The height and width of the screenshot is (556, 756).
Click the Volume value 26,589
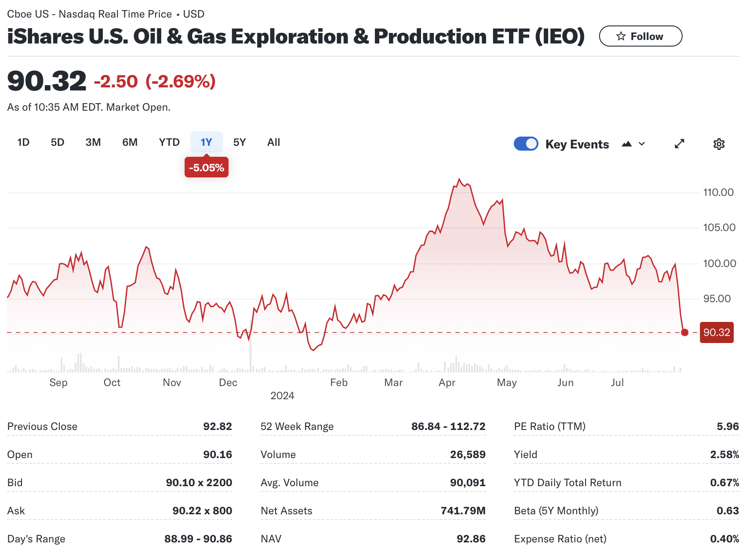468,455
